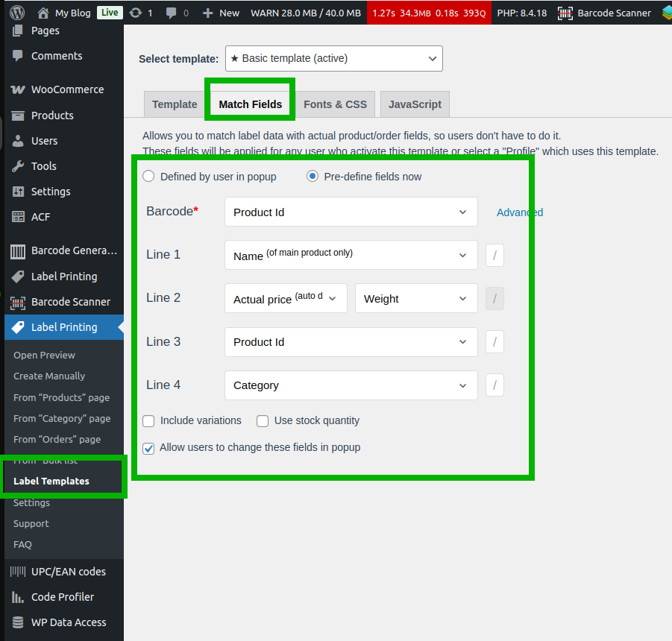Click the WP Data Access database icon
The height and width of the screenshot is (641, 672).
coord(18,622)
